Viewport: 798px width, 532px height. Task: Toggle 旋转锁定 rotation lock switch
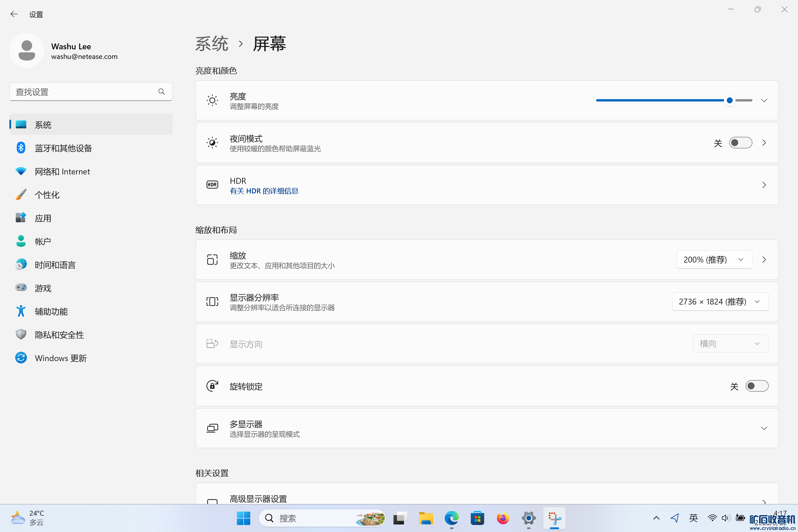click(757, 386)
